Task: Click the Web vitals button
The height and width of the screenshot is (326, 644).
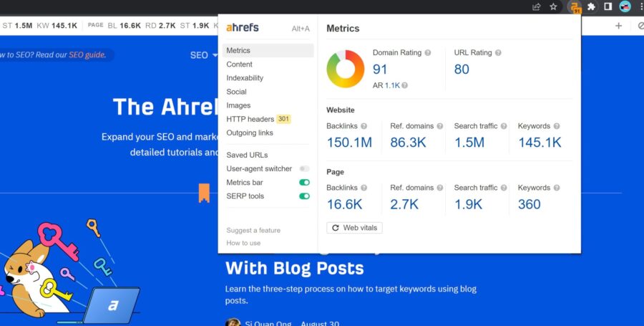Action: pyautogui.click(x=354, y=228)
